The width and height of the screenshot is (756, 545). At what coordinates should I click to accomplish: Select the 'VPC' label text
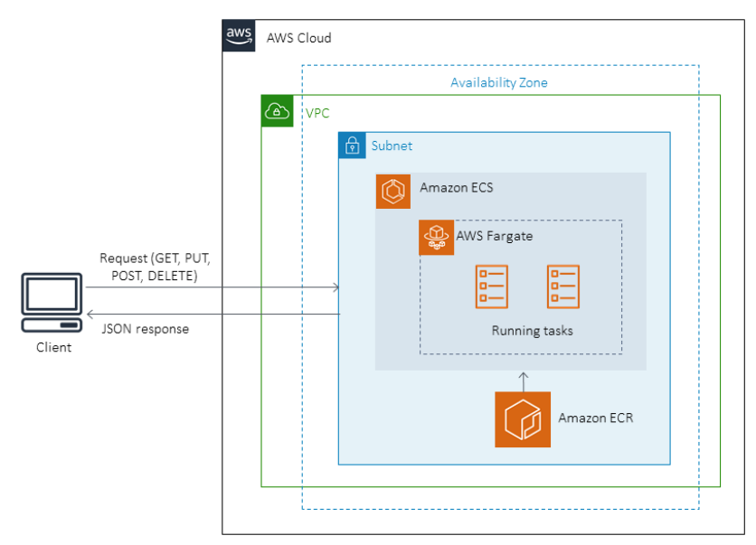pos(317,113)
